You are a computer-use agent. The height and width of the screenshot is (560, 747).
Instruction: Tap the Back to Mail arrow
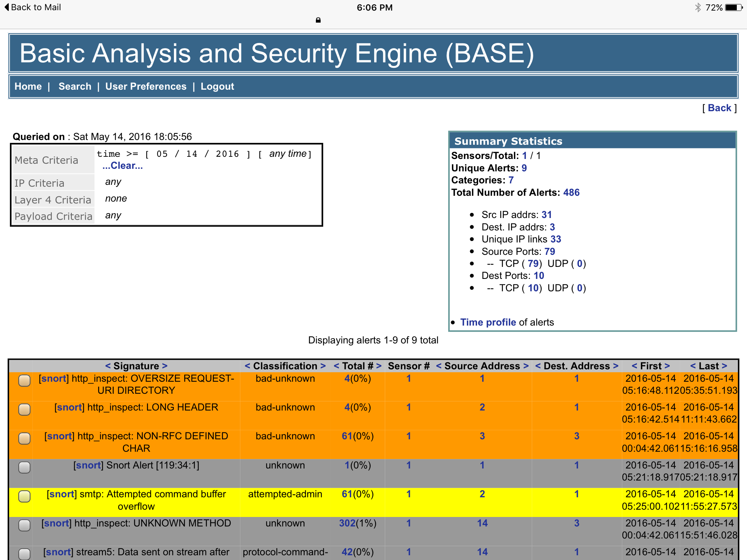click(7, 7)
